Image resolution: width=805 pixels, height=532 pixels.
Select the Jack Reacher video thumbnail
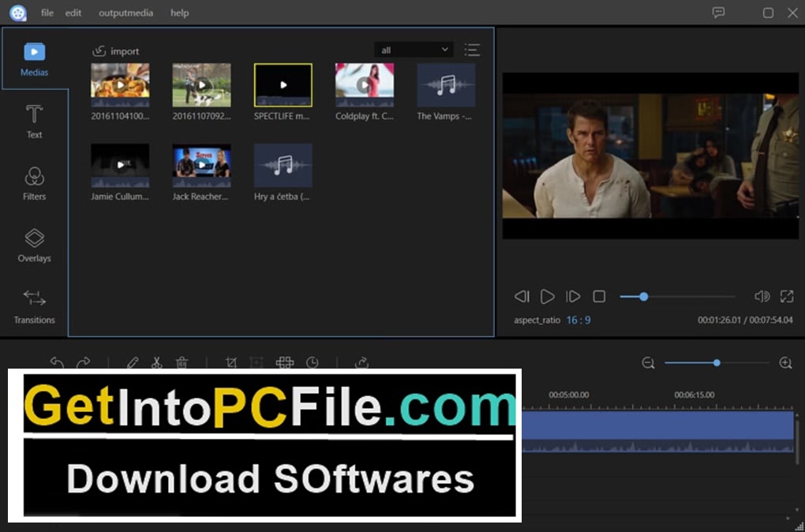[202, 165]
